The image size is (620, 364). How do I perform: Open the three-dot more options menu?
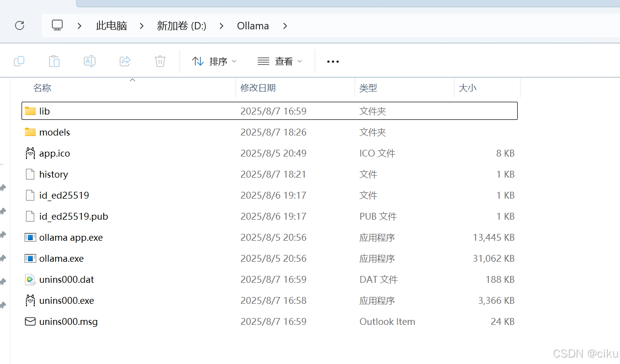[333, 62]
